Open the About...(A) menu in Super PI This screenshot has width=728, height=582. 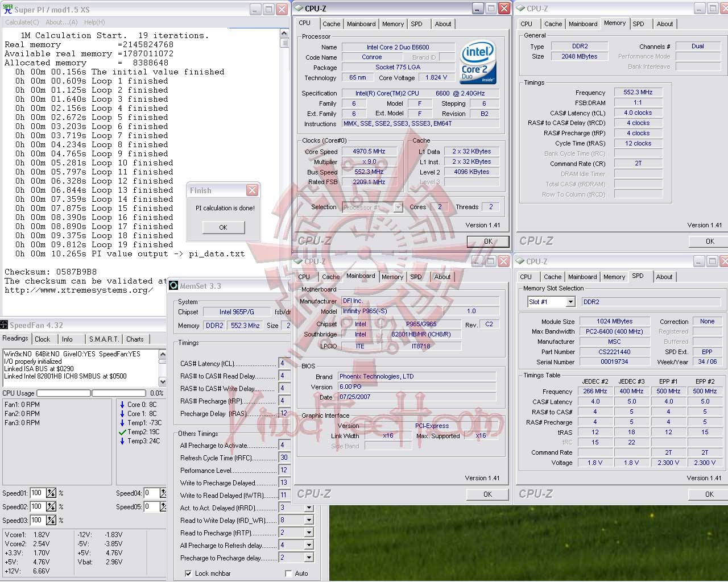tap(61, 22)
